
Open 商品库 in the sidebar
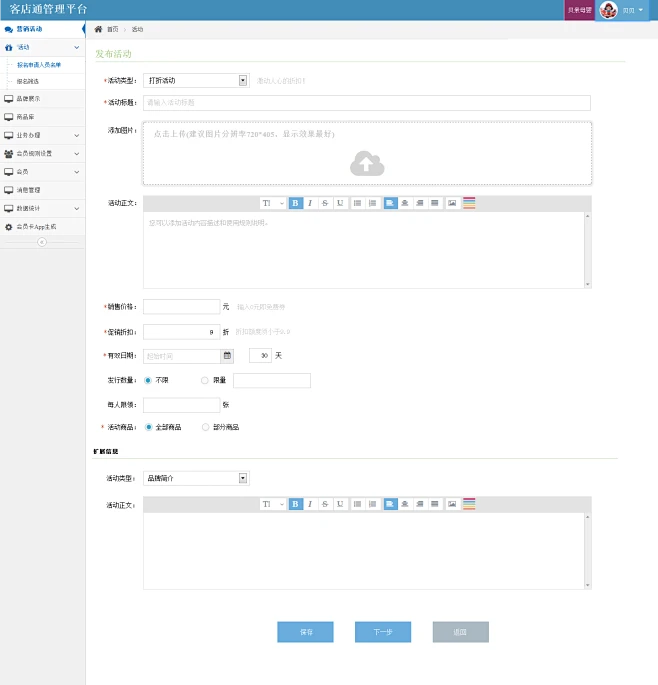point(42,117)
